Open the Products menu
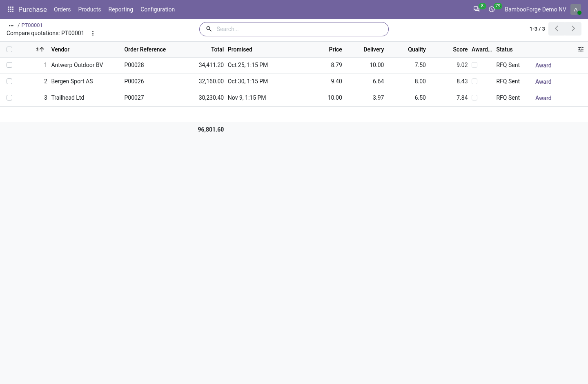The image size is (588, 384). [89, 9]
